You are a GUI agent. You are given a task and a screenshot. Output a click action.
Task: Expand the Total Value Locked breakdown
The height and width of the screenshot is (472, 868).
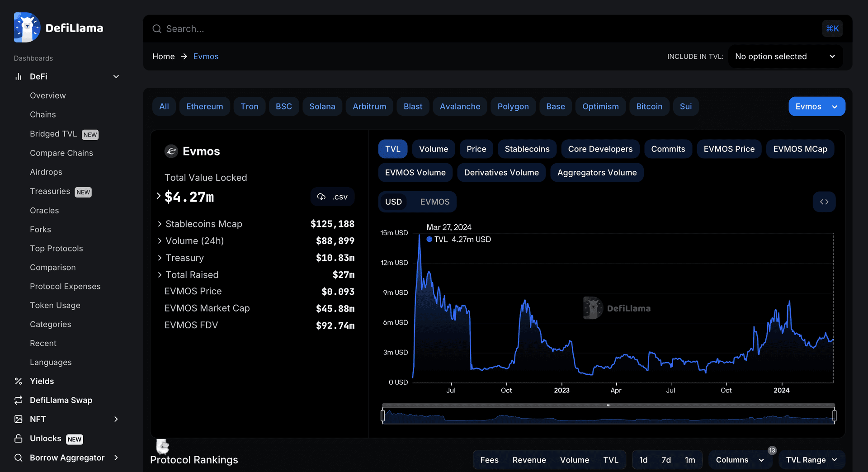(159, 196)
